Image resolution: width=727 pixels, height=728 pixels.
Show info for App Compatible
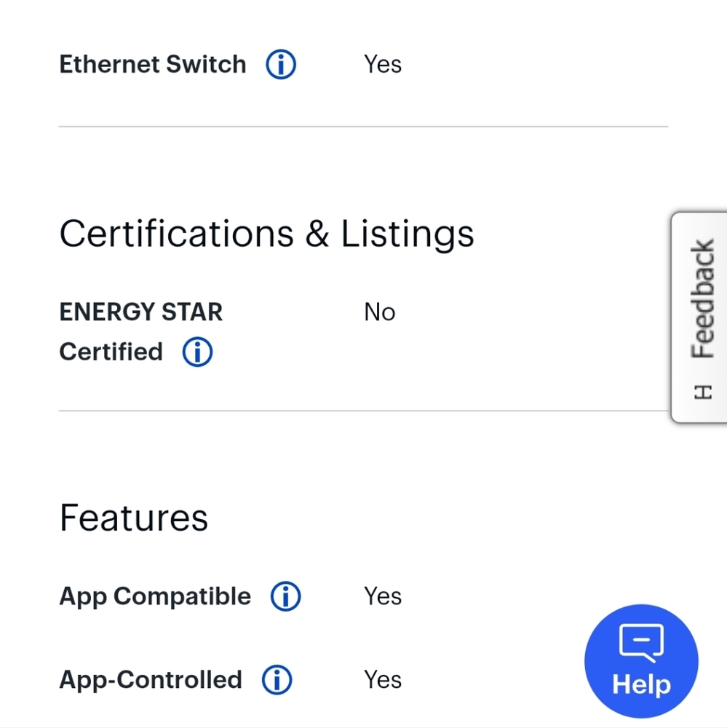(x=285, y=596)
